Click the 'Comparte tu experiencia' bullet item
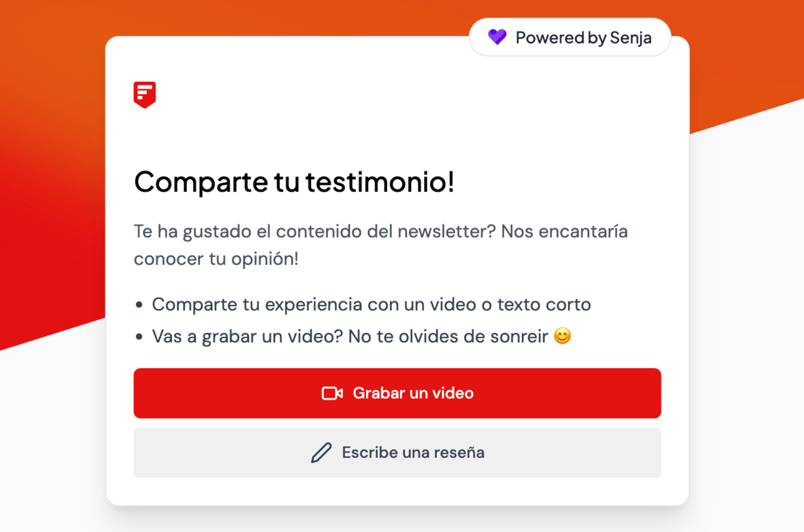Image resolution: width=804 pixels, height=532 pixels. tap(372, 304)
